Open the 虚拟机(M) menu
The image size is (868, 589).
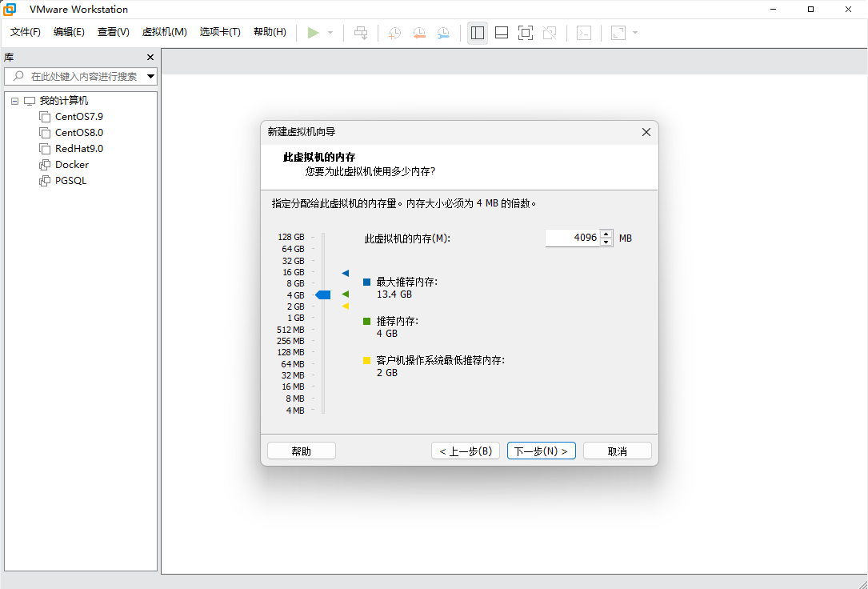pos(165,32)
